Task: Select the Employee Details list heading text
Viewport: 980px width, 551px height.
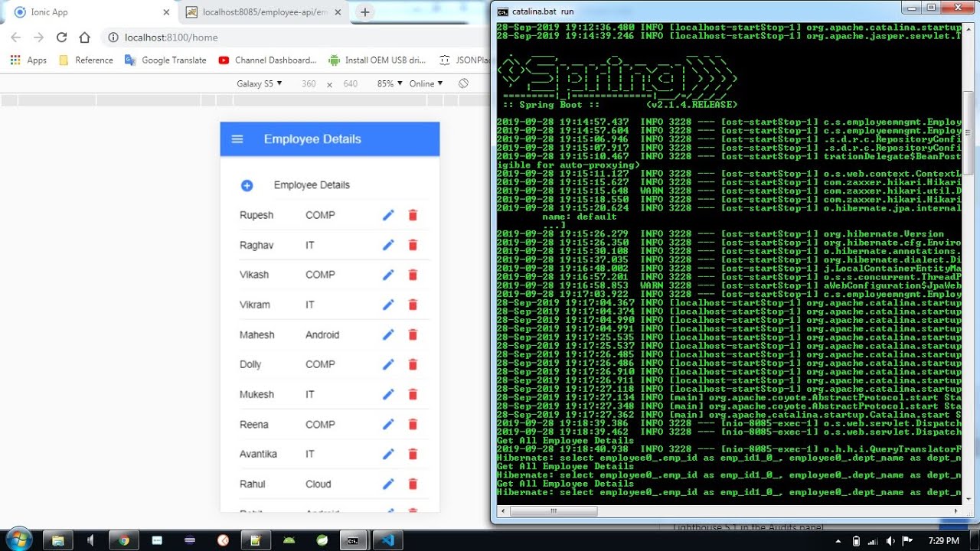Action: (x=312, y=185)
